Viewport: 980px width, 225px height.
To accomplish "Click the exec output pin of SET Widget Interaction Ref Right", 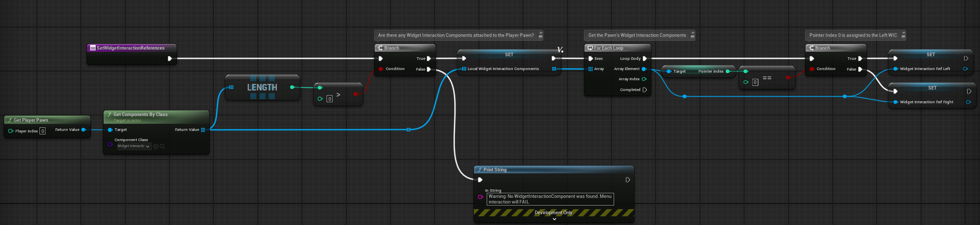I will point(969,92).
